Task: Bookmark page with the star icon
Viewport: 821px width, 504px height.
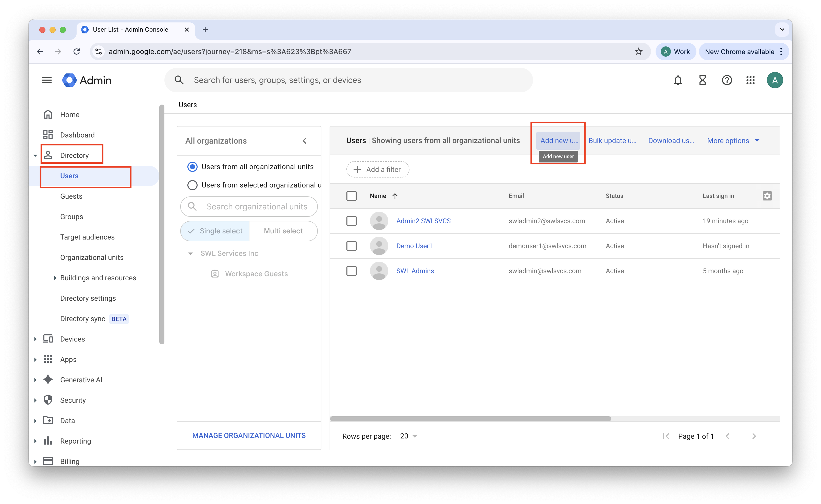Action: coord(638,52)
